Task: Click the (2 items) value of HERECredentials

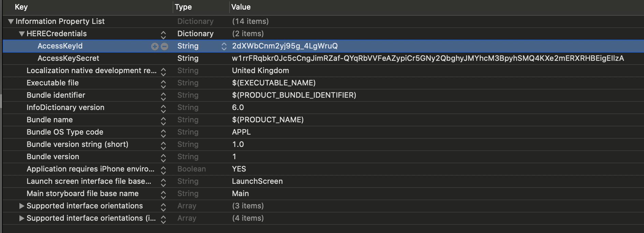Action: pyautogui.click(x=248, y=34)
